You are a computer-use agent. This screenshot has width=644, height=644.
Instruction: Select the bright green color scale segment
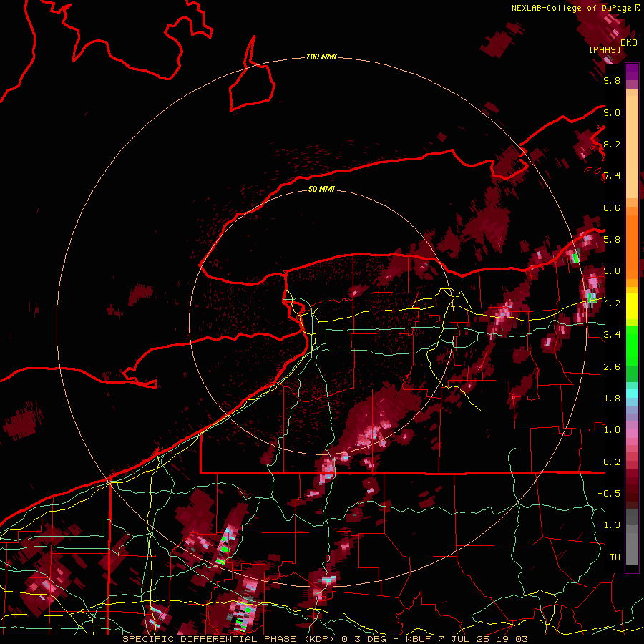(632, 345)
